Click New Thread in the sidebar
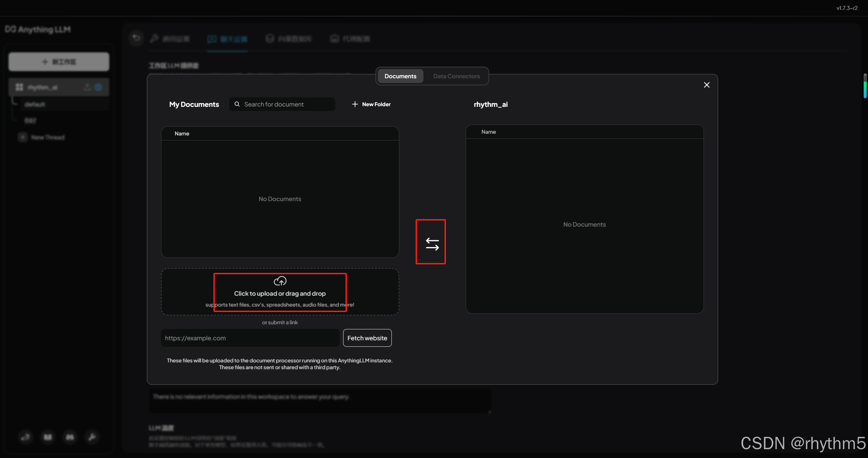Viewport: 868px width, 458px height. 47,137
